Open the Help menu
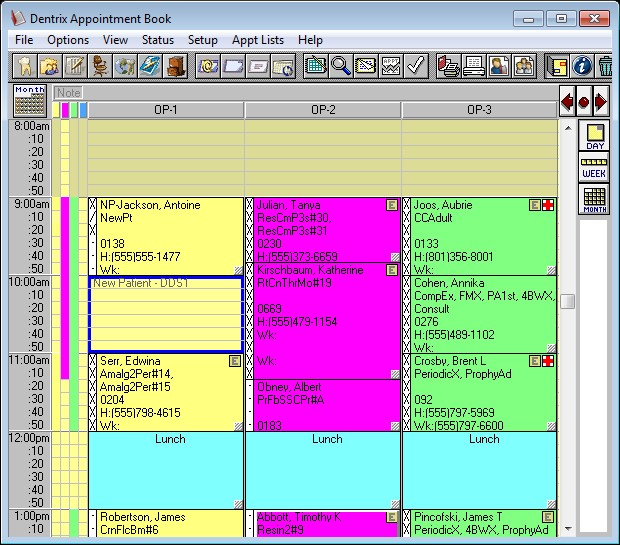Viewport: 620px width, 545px height. click(310, 40)
